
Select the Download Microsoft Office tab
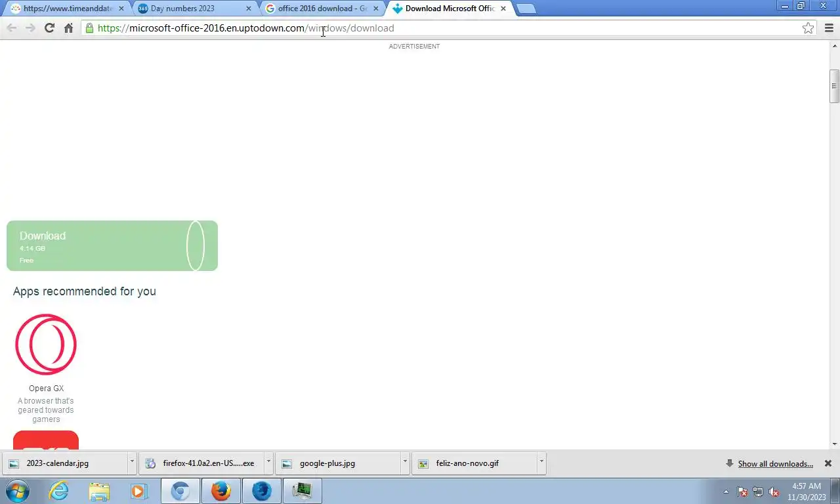click(x=450, y=9)
